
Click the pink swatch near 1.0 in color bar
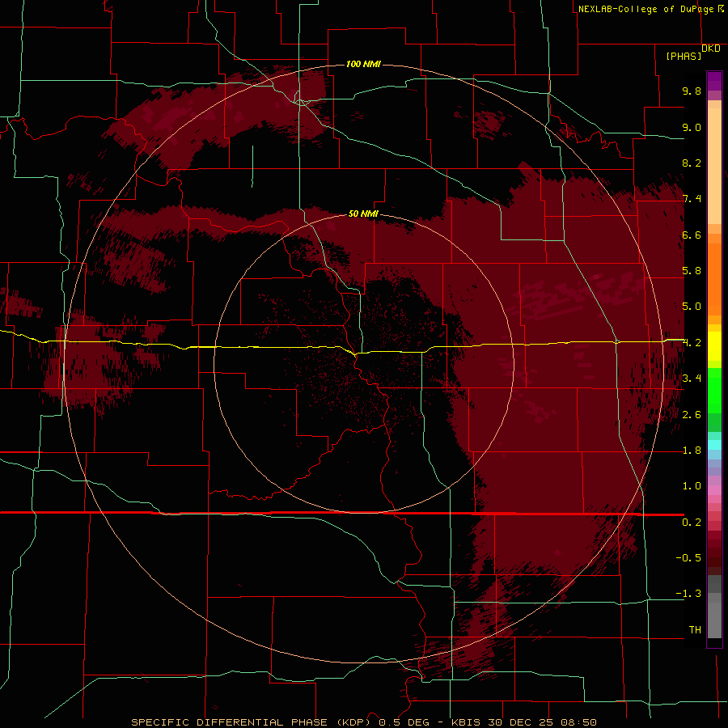click(x=714, y=490)
